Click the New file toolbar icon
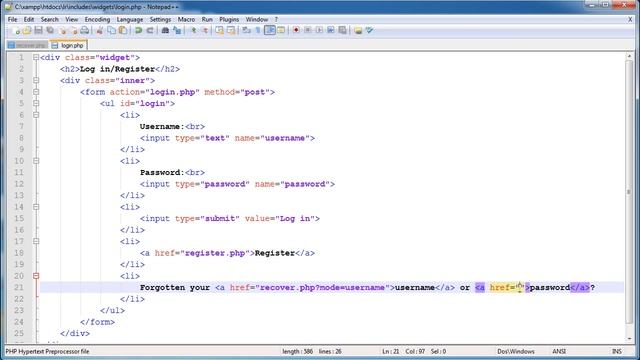Image resolution: width=640 pixels, height=360 pixels. tap(16, 31)
